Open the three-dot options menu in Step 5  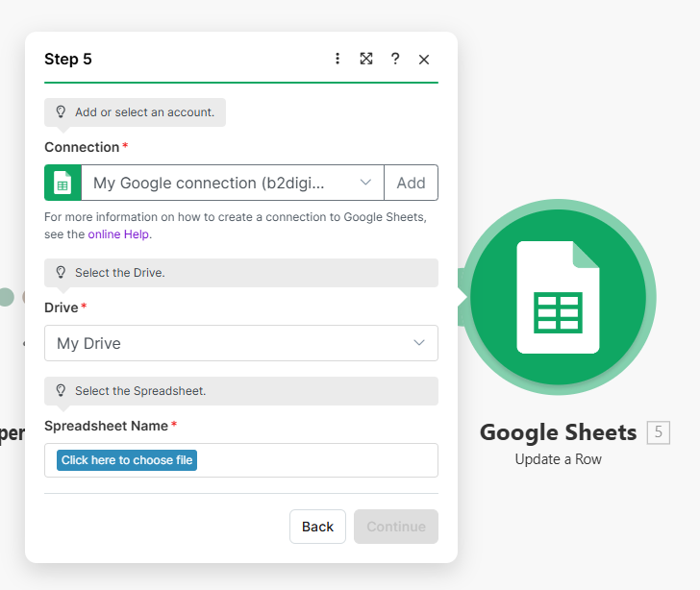[337, 59]
